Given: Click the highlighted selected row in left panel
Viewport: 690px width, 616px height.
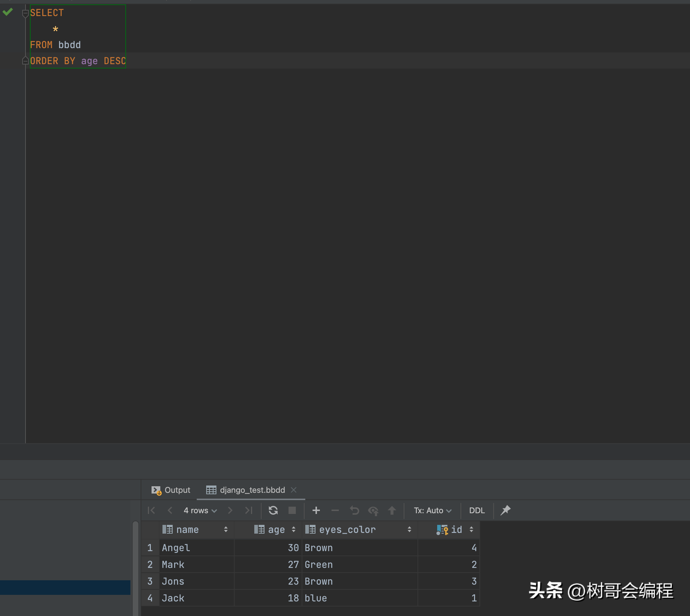Looking at the screenshot, I should 65,588.
